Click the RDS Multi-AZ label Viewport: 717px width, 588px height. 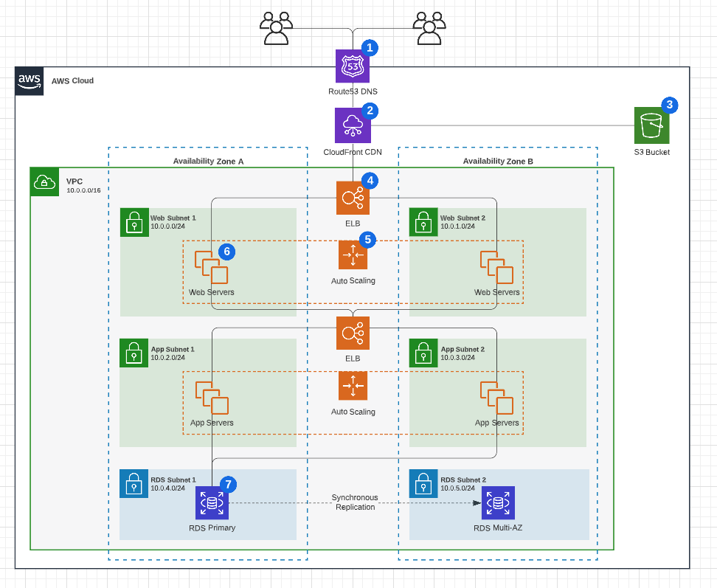coord(498,528)
